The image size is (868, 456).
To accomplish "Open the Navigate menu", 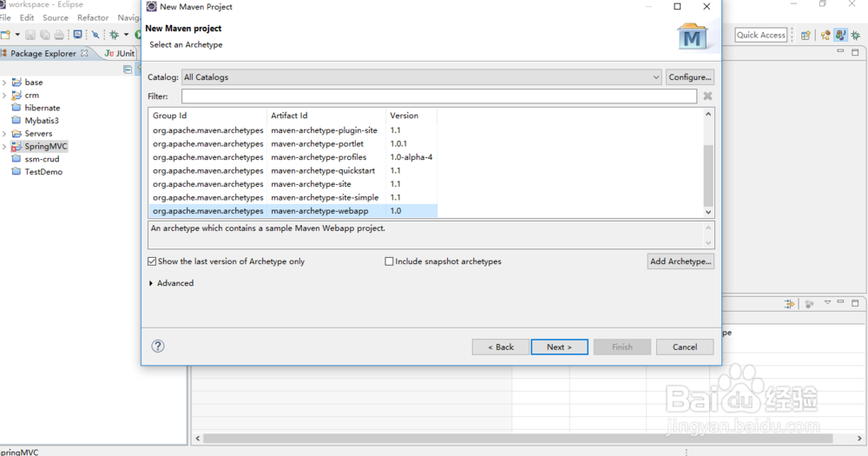I will [129, 17].
